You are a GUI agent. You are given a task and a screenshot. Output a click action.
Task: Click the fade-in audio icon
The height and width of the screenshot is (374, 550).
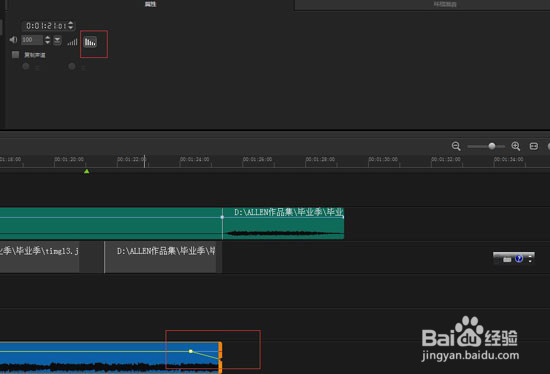coord(72,42)
